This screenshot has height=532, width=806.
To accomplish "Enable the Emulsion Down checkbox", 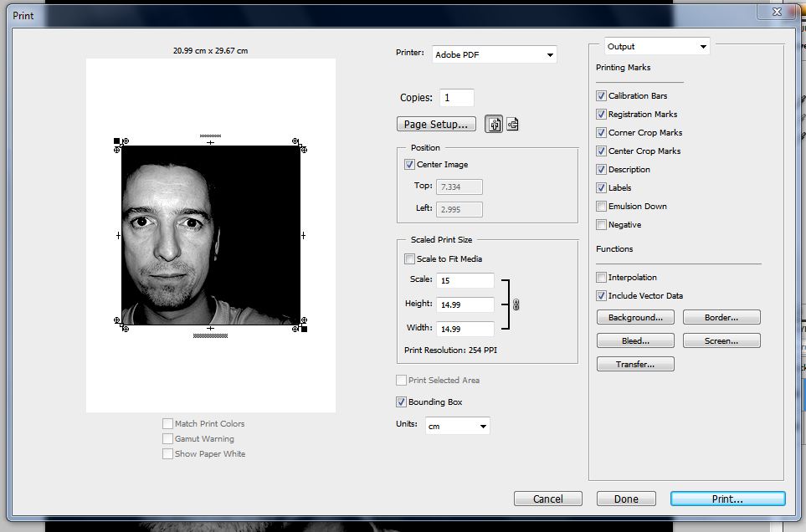I will tap(601, 207).
